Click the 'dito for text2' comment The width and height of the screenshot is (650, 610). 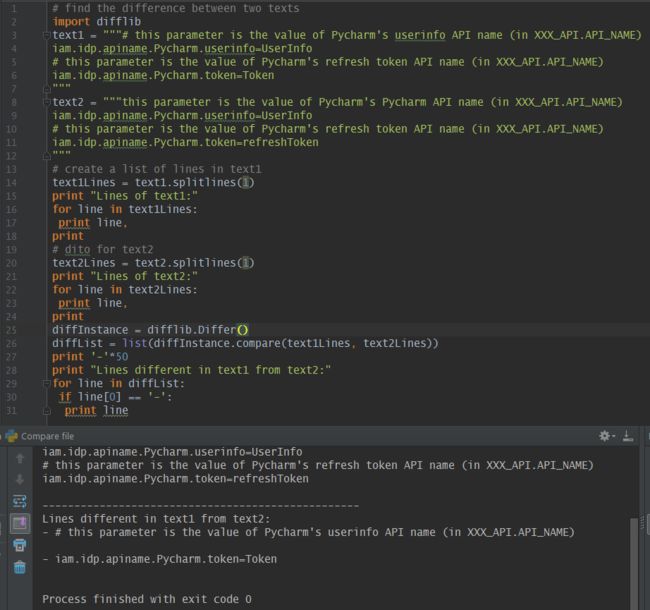103,249
